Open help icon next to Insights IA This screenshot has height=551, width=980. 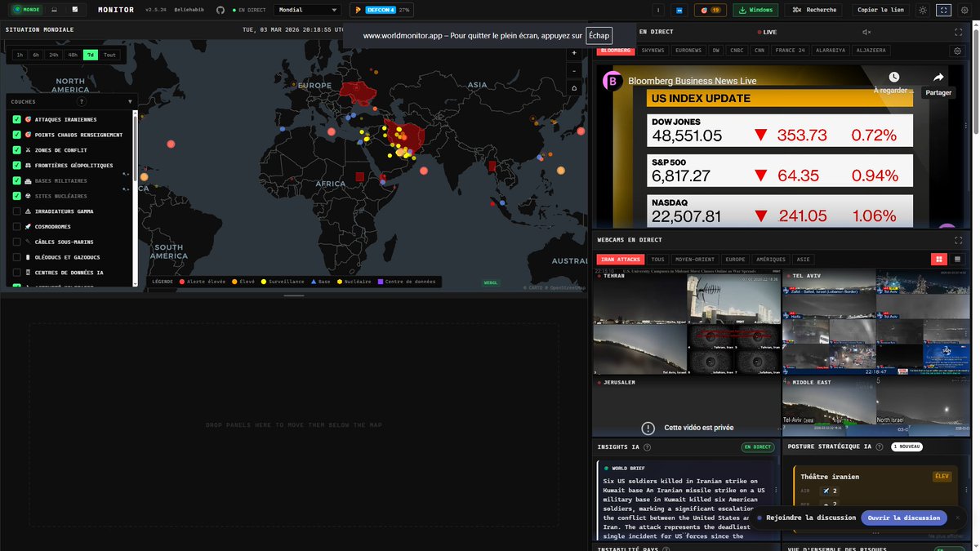tap(648, 447)
